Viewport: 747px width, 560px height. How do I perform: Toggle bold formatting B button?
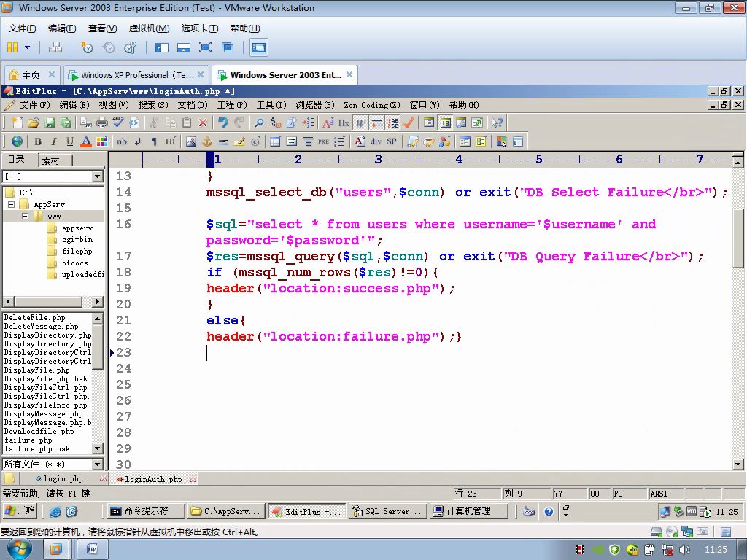point(38,141)
